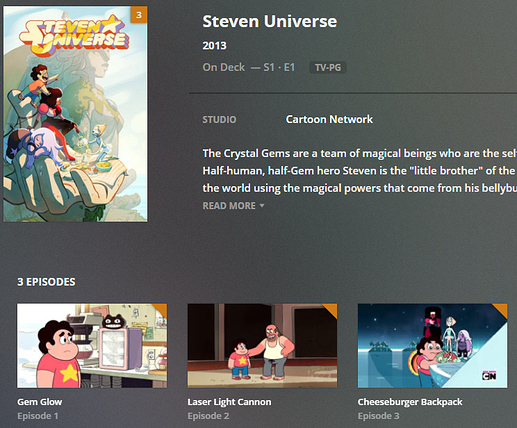Toggle the unwatched corner marker on Laser Light Cannon
The height and width of the screenshot is (428, 517).
pos(331,309)
